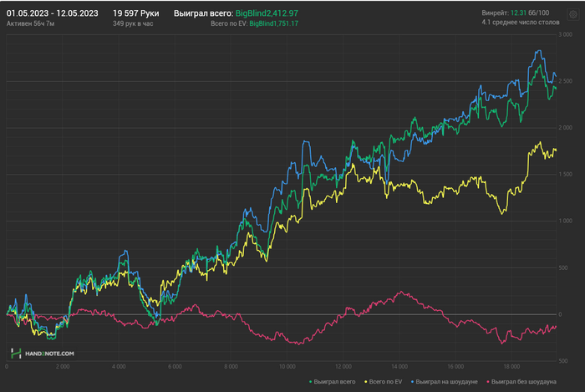Click the '10 000' horizontal axis label

click(287, 367)
